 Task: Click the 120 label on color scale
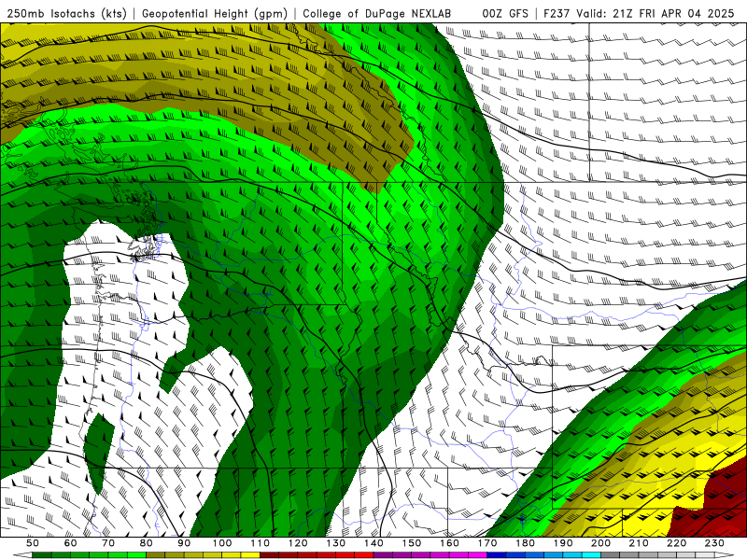click(298, 543)
